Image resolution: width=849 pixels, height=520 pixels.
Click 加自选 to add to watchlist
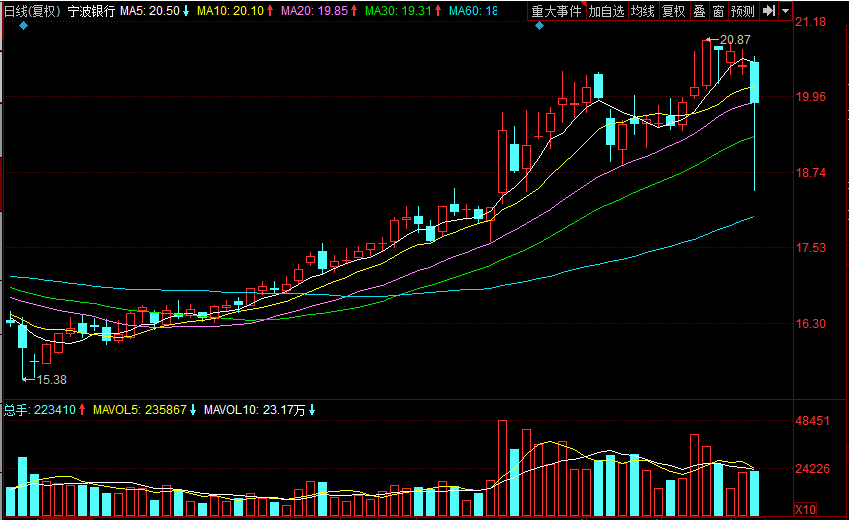(x=607, y=11)
